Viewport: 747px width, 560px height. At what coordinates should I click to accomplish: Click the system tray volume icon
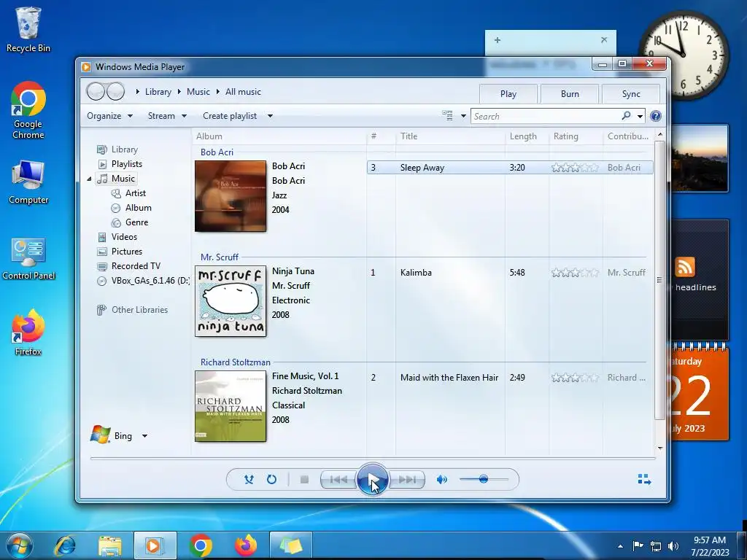[x=673, y=545]
